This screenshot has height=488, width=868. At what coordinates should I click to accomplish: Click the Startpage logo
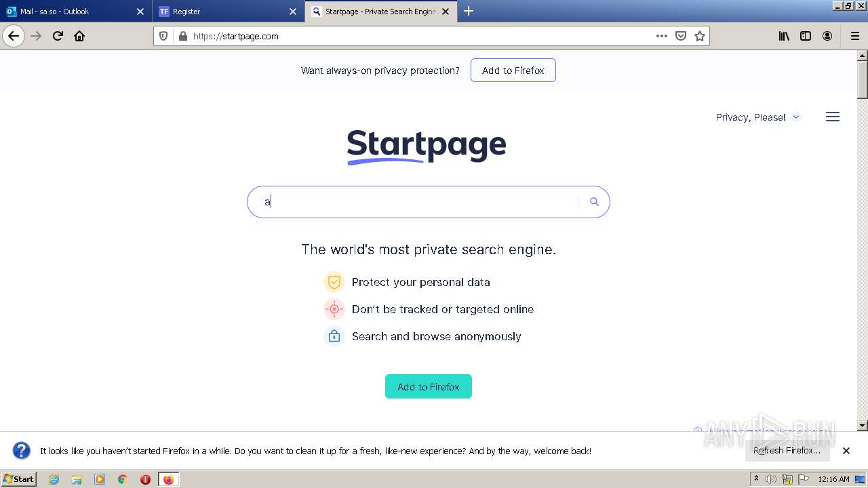click(427, 146)
